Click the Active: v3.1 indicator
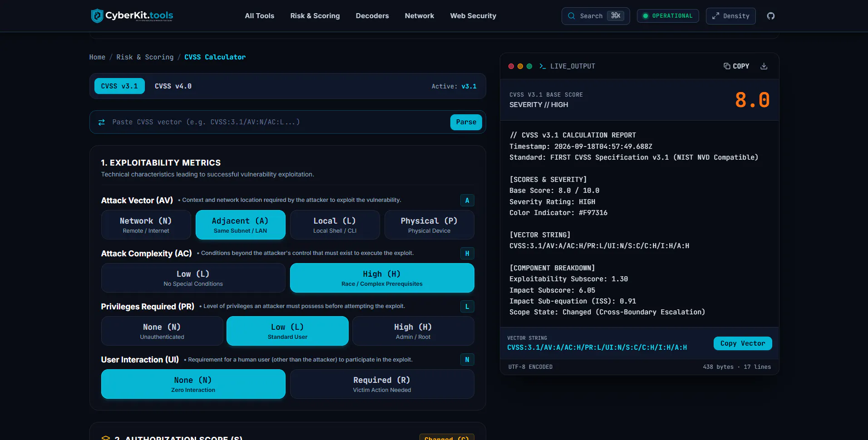 (454, 86)
